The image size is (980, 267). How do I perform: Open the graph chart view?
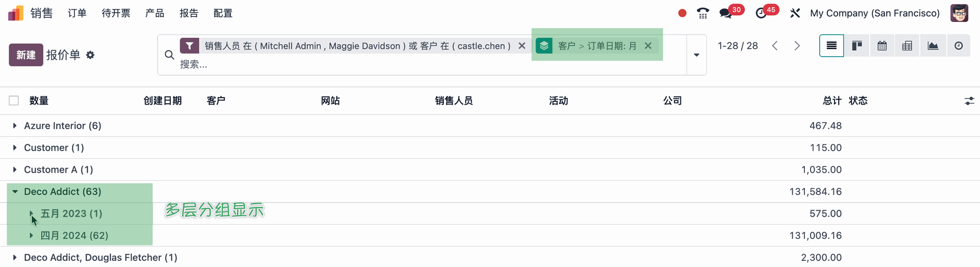click(933, 46)
